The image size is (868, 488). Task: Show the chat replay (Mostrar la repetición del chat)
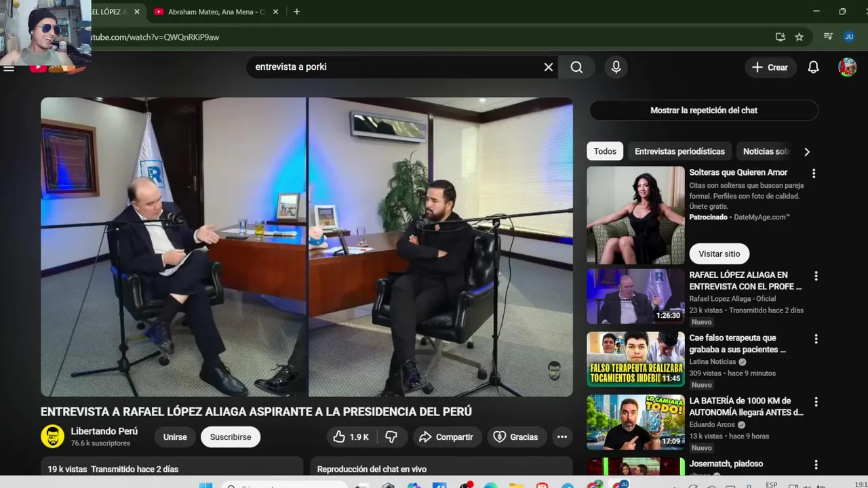(704, 110)
